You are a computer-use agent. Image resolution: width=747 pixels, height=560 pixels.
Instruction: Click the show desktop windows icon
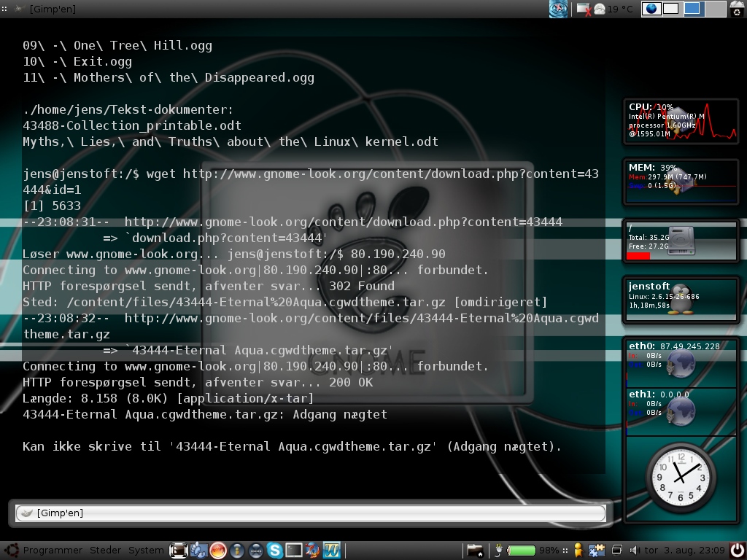[x=617, y=551]
